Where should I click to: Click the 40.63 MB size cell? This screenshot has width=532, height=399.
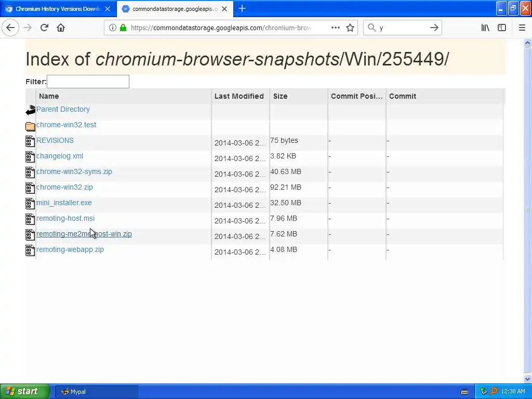click(x=286, y=171)
